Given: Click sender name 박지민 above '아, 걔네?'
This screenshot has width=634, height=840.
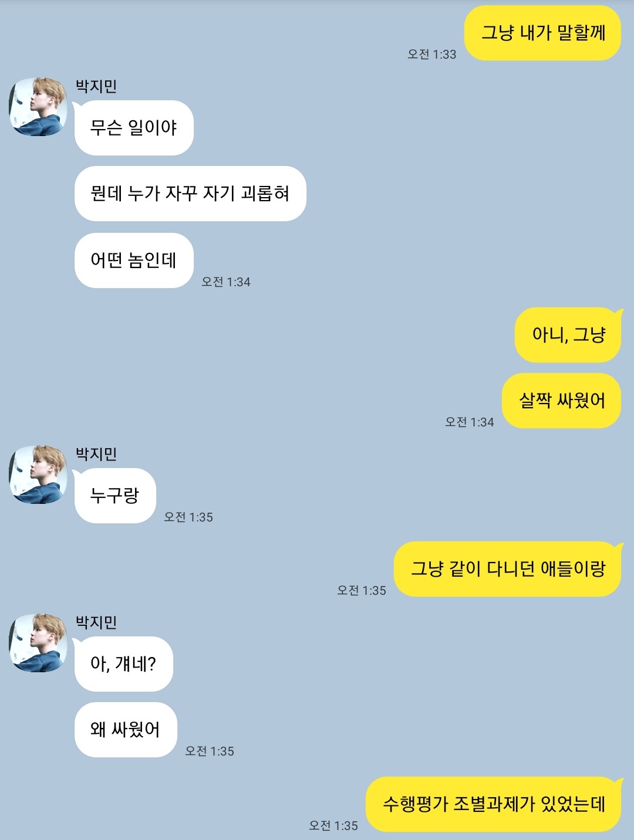Looking at the screenshot, I should tap(96, 622).
